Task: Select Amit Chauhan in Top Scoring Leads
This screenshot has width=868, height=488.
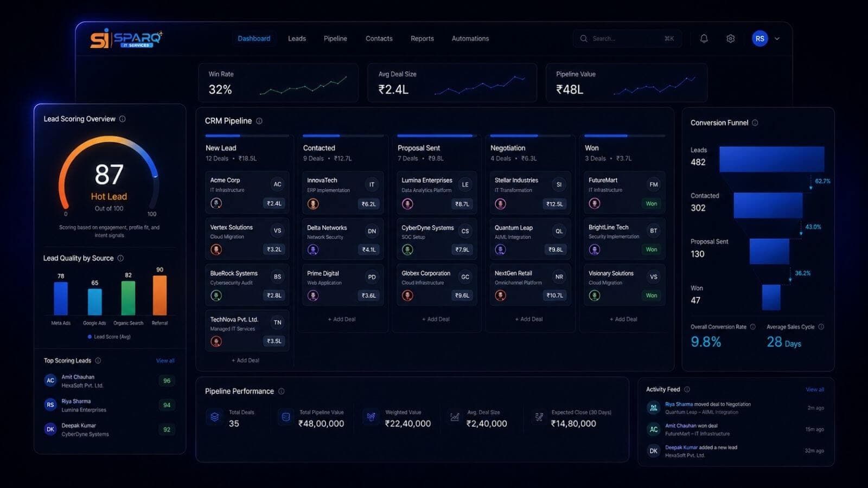Action: 110,381
